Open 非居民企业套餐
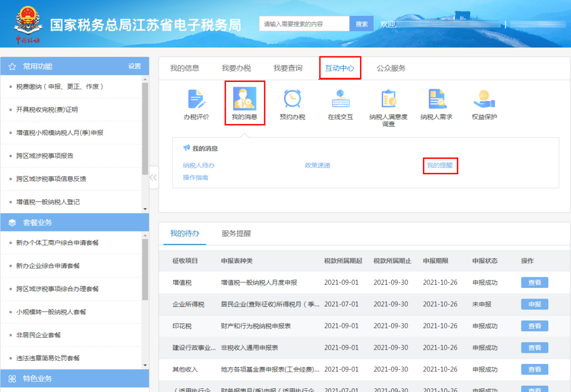This screenshot has width=571, height=392. pyautogui.click(x=39, y=335)
